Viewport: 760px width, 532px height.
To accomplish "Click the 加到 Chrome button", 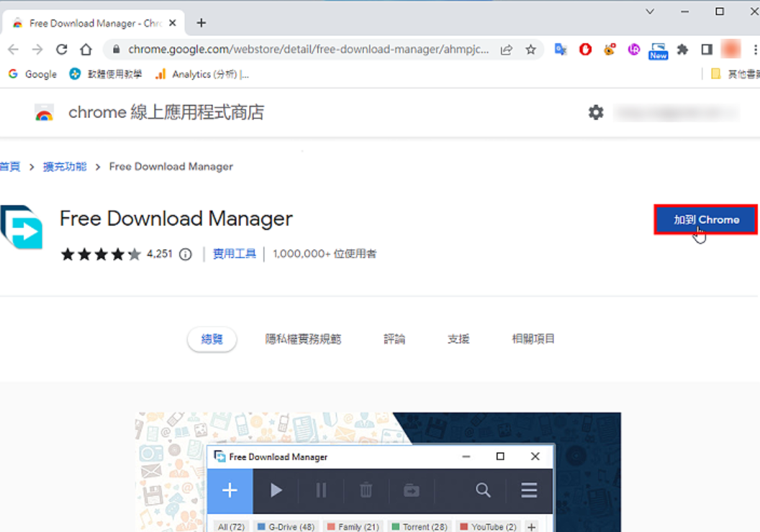I will [706, 220].
